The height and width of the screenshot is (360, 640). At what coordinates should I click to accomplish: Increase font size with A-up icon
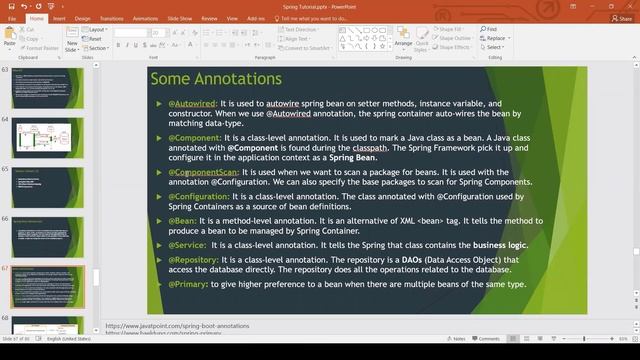(175, 33)
